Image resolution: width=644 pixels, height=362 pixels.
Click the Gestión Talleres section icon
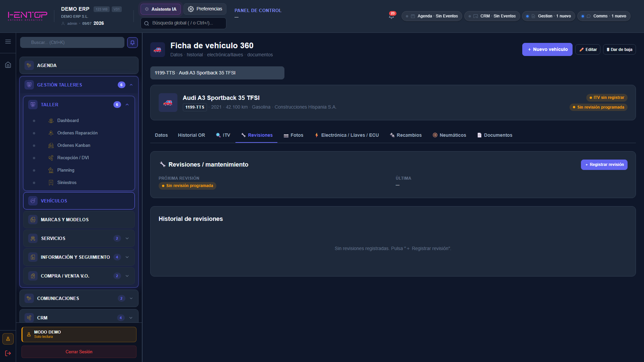point(29,85)
